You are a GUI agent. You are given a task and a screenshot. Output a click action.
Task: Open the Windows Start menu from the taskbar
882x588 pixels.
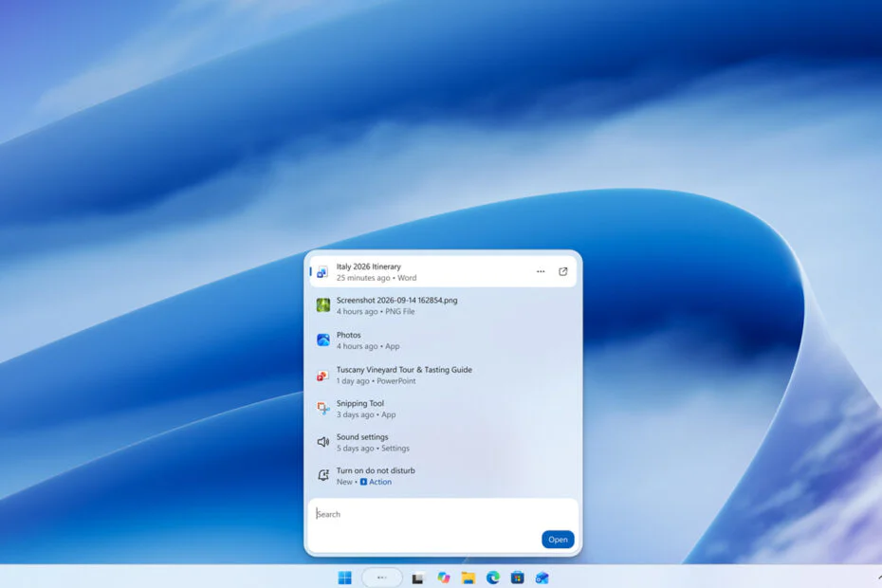click(345, 578)
